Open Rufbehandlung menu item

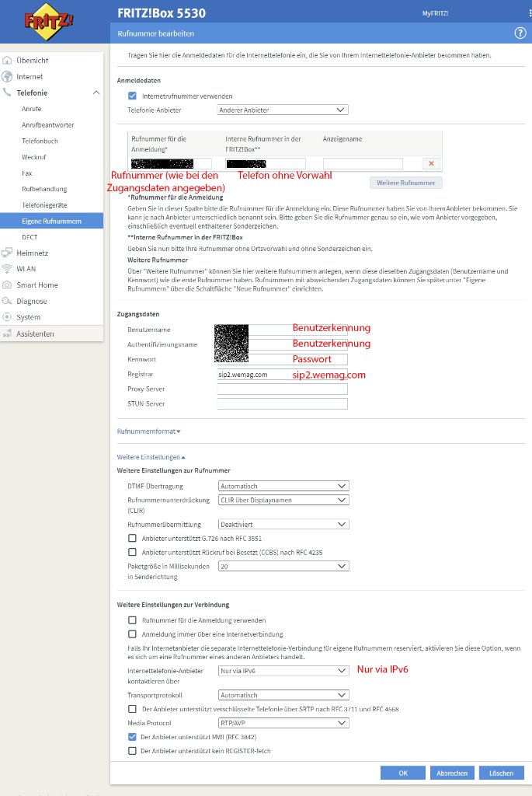(x=44, y=189)
